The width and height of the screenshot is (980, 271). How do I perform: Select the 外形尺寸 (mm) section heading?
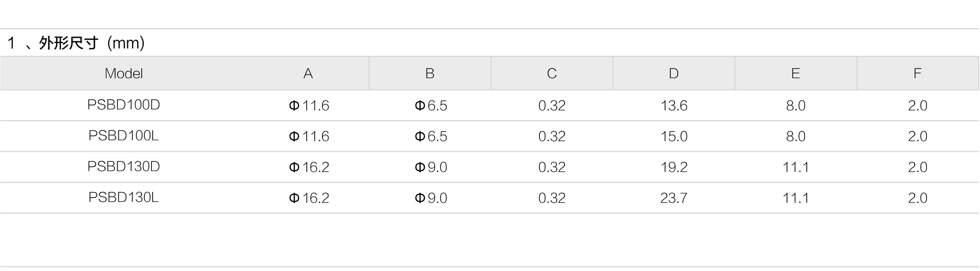[76, 43]
